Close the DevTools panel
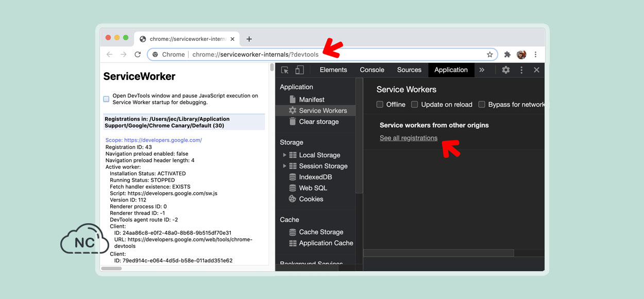This screenshot has width=644, height=299. click(536, 70)
